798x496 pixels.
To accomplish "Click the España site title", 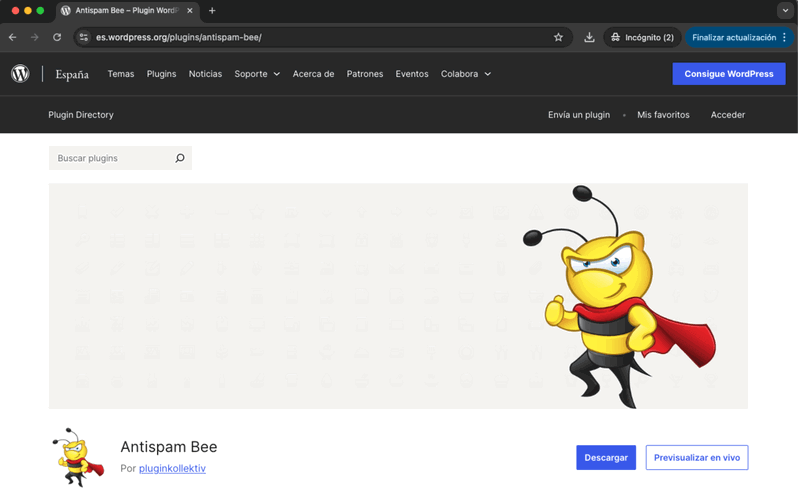I will (72, 74).
